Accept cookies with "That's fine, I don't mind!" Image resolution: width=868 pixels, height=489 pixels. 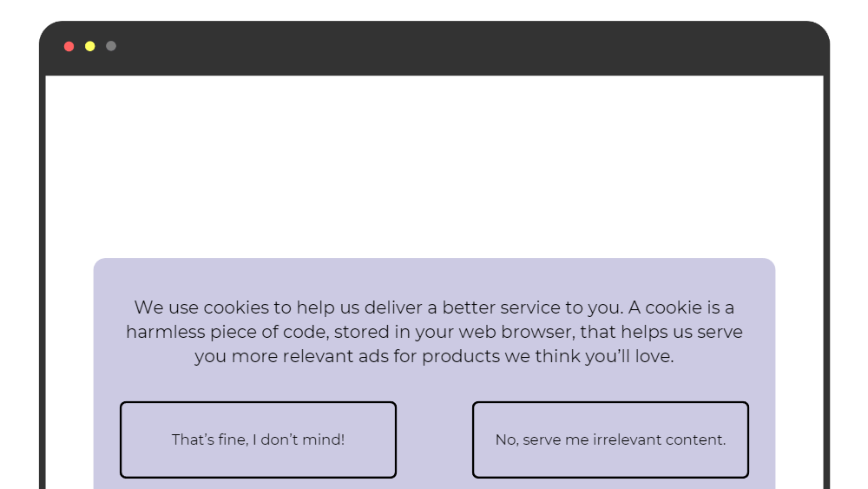coord(258,439)
